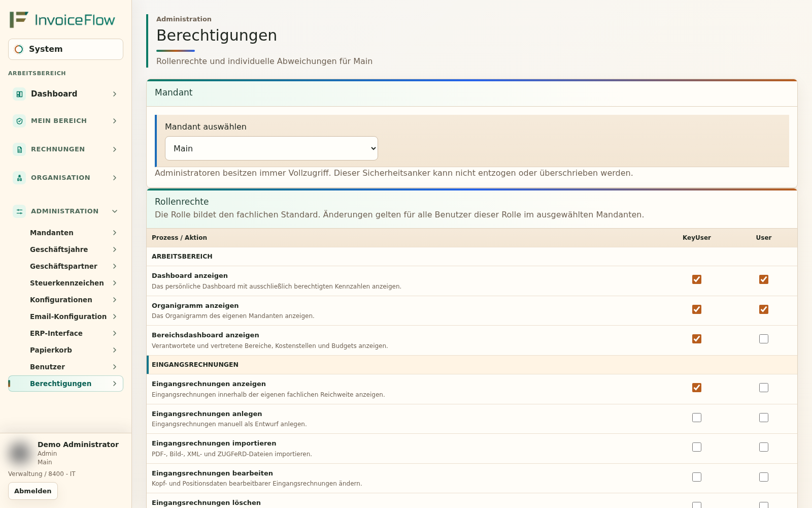The height and width of the screenshot is (508, 812).
Task: Open the Geschäftspartner menu item
Action: 66,266
